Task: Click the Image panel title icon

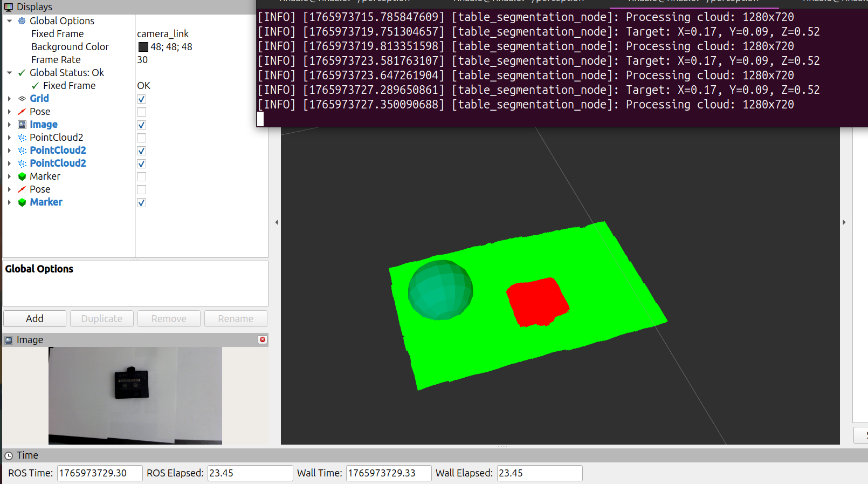Action: [x=9, y=340]
